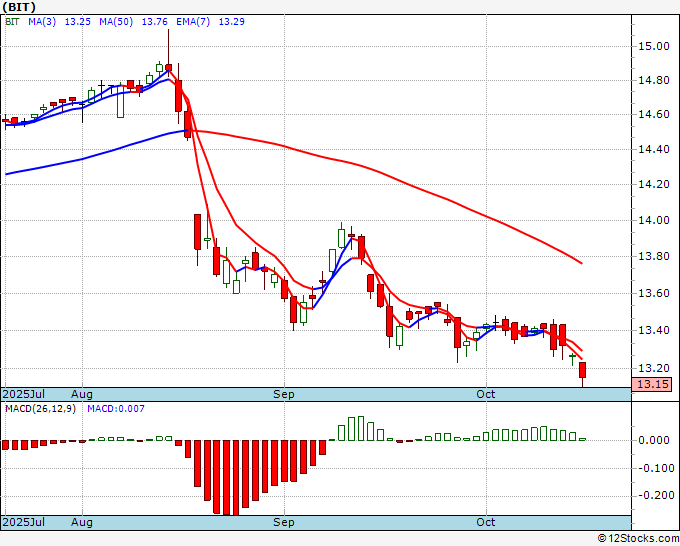Click the -0.200 MACD axis label
Screen dimensions: 680x546
[654, 496]
